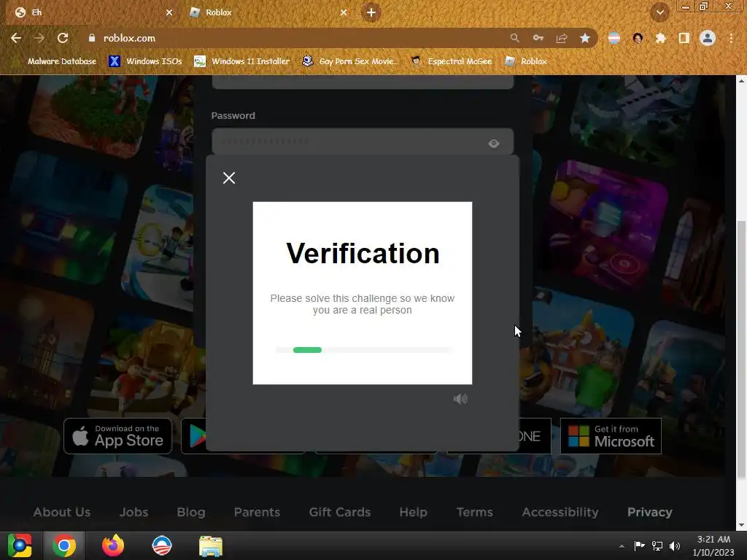Open the About Us footer link

(x=62, y=512)
